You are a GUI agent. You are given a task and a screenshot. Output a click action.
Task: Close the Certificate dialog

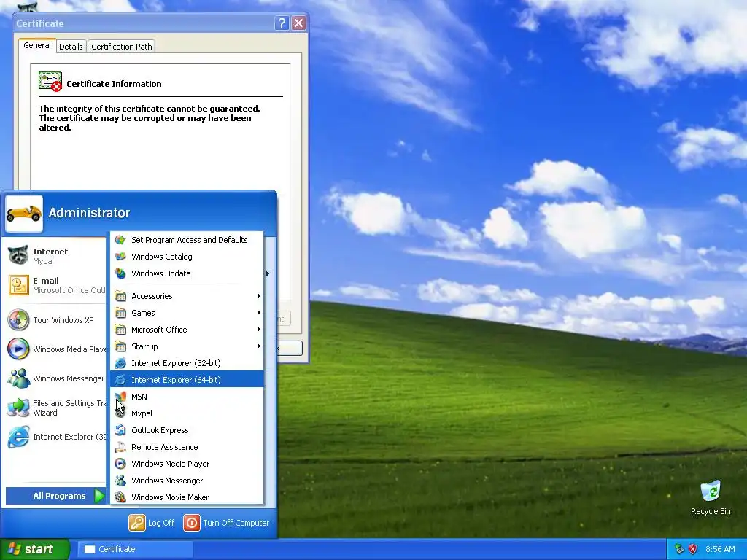[x=298, y=23]
